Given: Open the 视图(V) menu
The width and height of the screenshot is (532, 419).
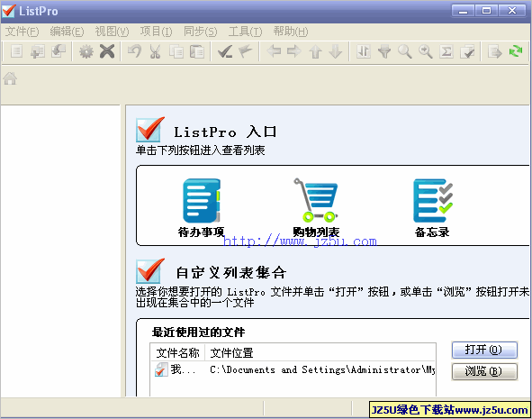Looking at the screenshot, I should 112,32.
